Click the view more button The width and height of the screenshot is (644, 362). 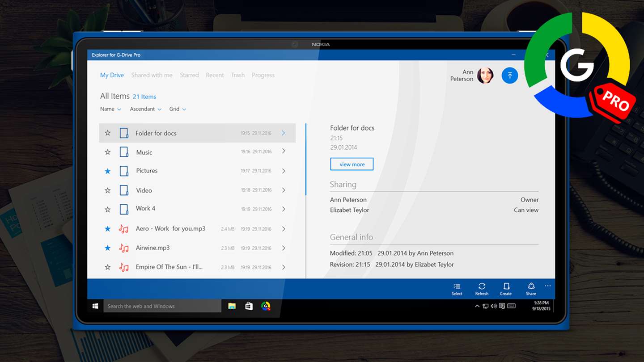[352, 164]
